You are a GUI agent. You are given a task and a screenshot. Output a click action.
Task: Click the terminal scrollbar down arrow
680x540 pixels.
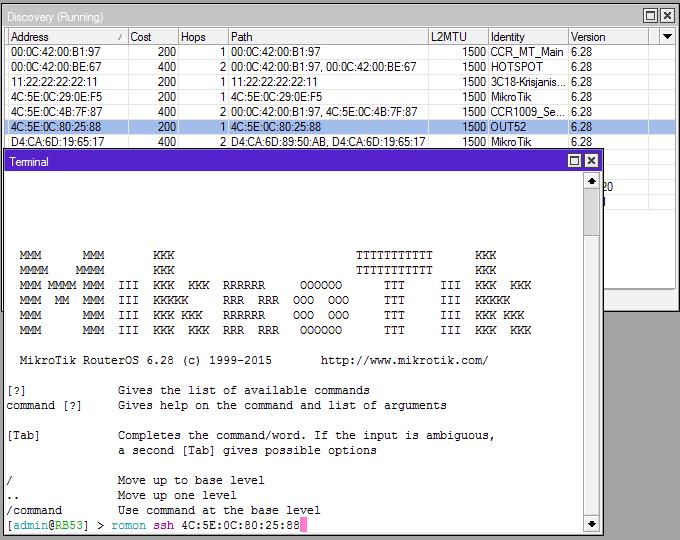tap(592, 524)
